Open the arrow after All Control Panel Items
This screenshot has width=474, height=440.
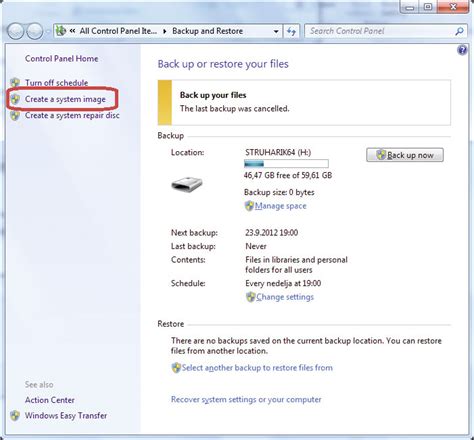click(165, 31)
